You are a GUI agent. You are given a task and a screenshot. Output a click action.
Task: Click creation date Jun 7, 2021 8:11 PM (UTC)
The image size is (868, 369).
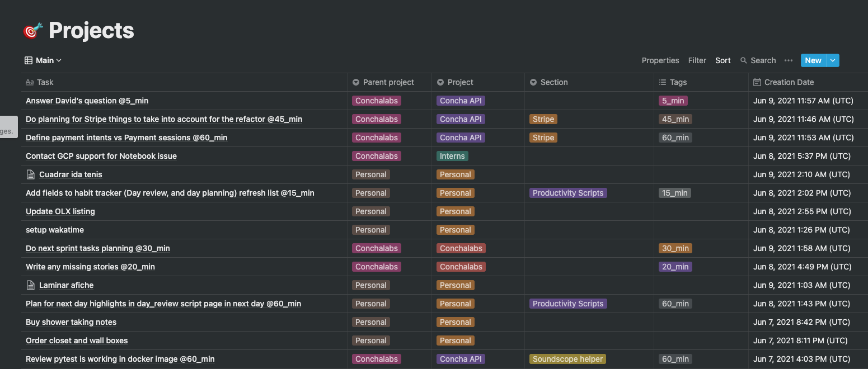(x=800, y=340)
